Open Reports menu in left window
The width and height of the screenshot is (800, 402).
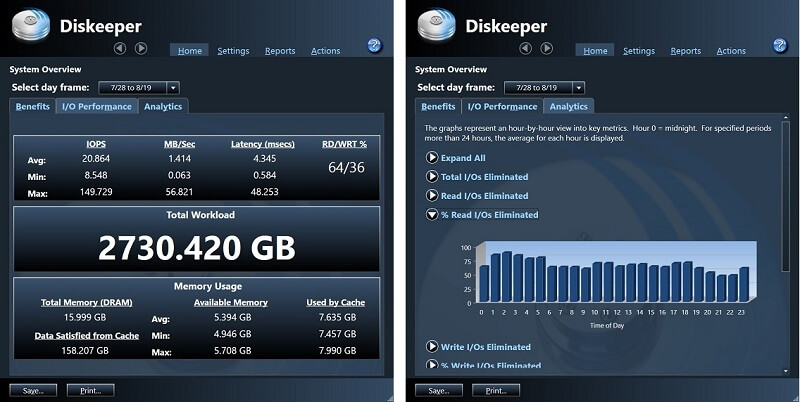click(x=280, y=51)
